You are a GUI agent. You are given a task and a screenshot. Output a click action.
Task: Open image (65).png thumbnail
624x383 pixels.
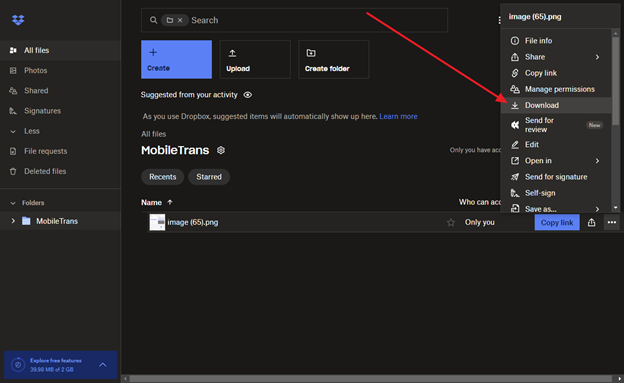[x=157, y=222]
